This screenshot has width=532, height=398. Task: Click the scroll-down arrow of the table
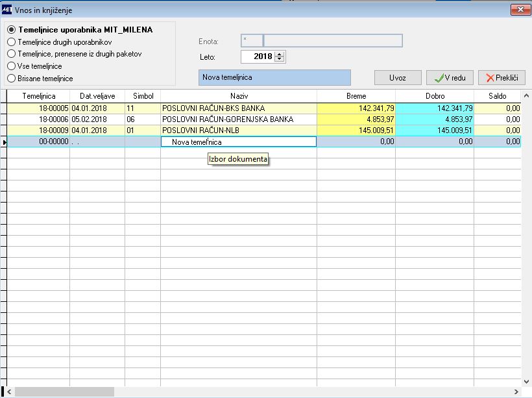[526, 382]
